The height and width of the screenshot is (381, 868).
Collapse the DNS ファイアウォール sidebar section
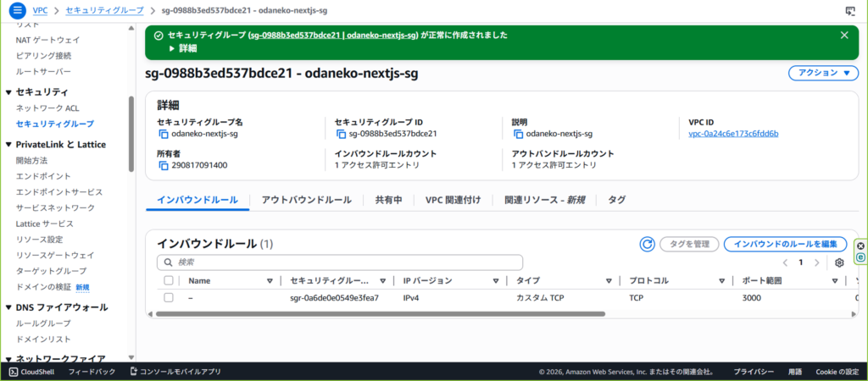pos(9,307)
